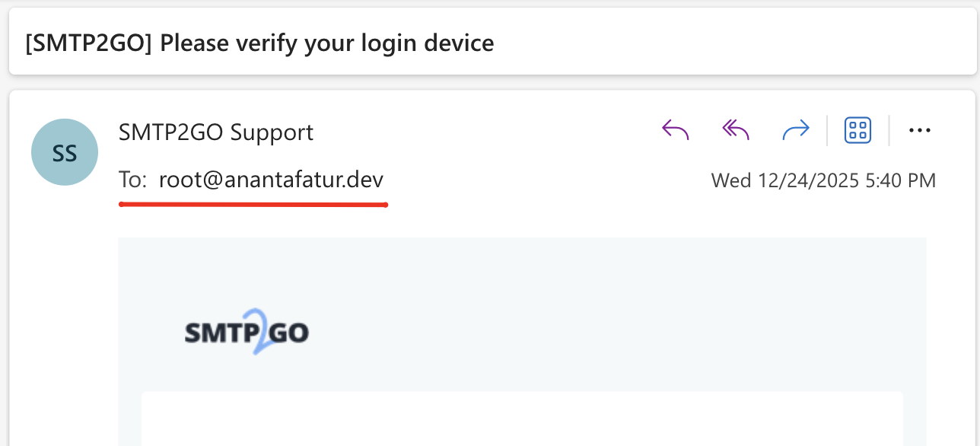Click the email subject line heading

(x=259, y=43)
